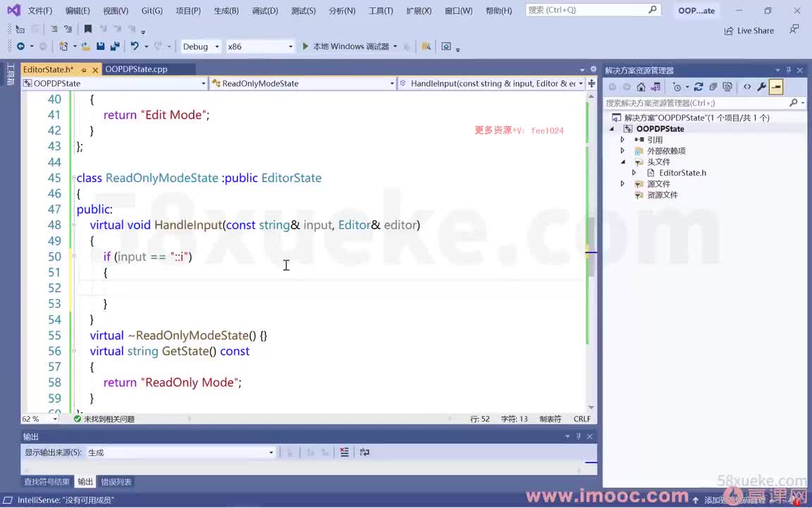Select the solution 'OOPDPState' root node
This screenshot has width=812, height=508.
coord(696,118)
